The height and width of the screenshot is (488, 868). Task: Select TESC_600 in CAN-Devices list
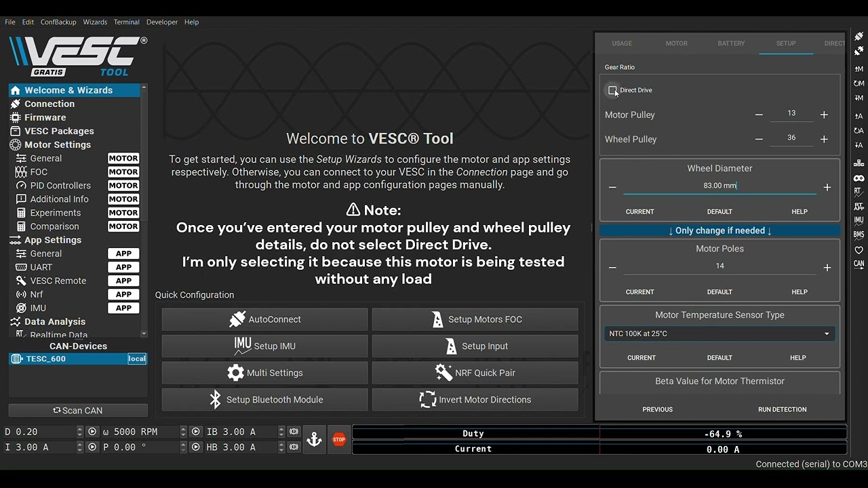coord(78,359)
